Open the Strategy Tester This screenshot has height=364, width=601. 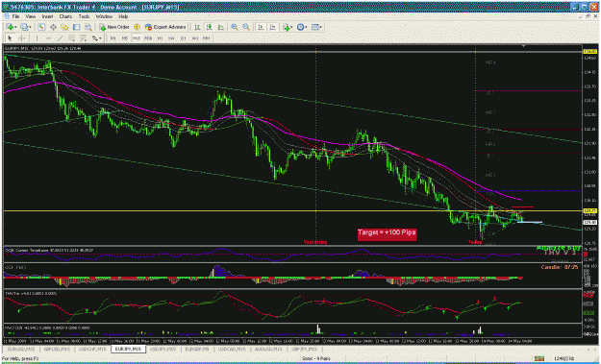pos(88,27)
